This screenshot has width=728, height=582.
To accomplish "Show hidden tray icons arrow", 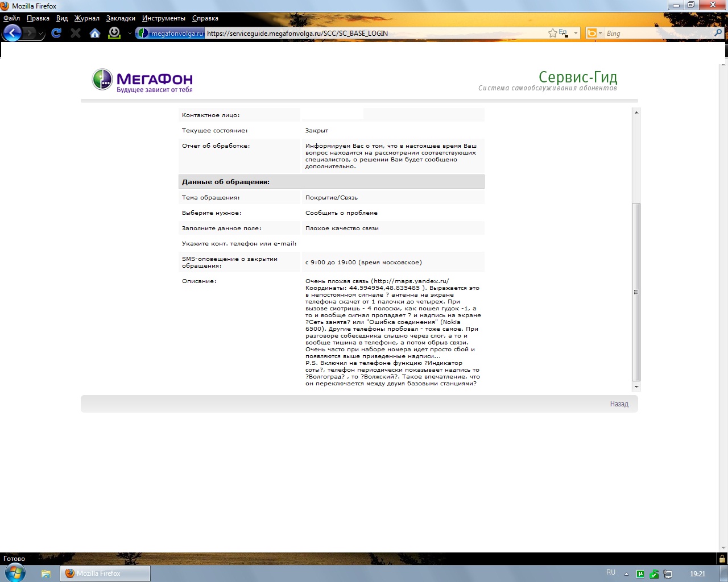I will (626, 574).
